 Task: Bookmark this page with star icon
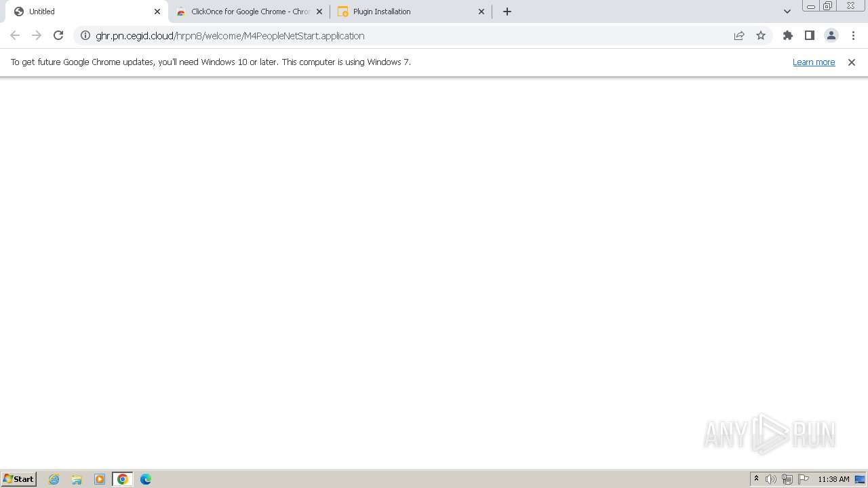click(761, 35)
